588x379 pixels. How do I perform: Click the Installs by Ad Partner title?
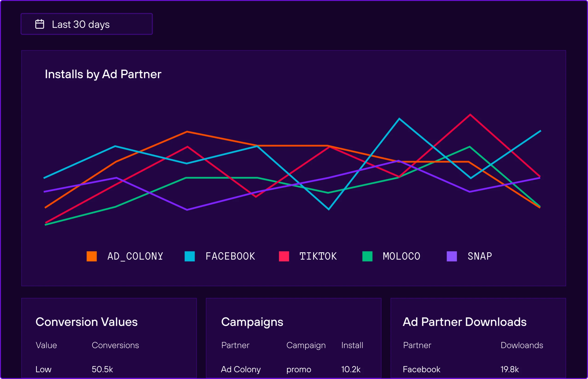[x=103, y=74]
